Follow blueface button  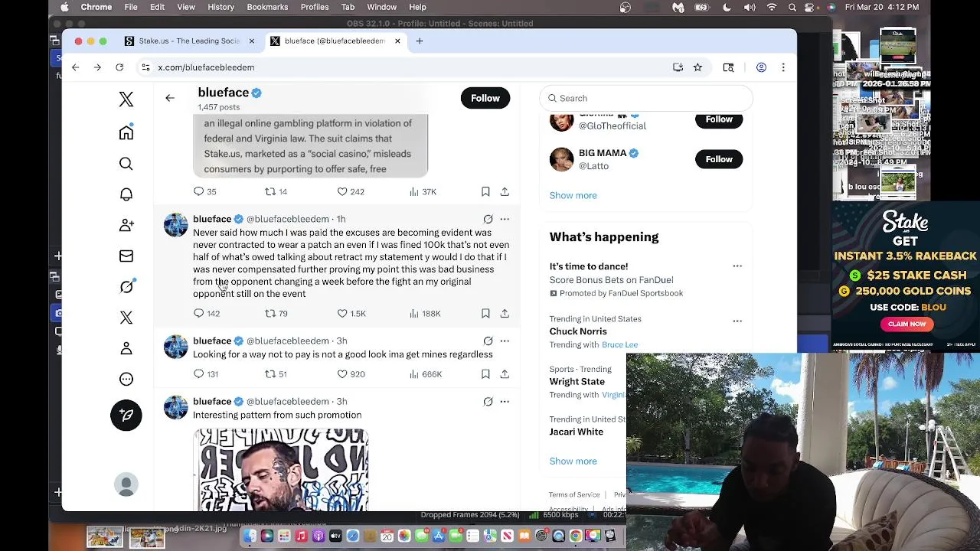[485, 98]
